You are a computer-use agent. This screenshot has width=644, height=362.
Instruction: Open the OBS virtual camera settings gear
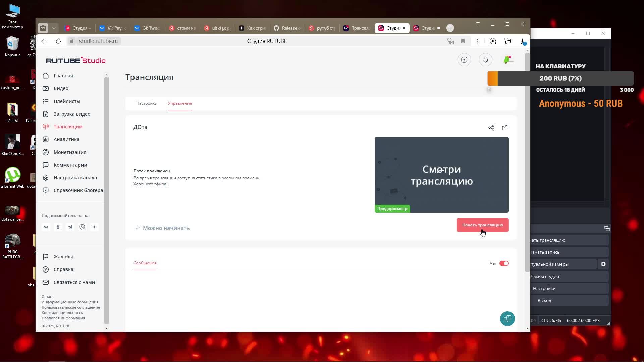603,264
